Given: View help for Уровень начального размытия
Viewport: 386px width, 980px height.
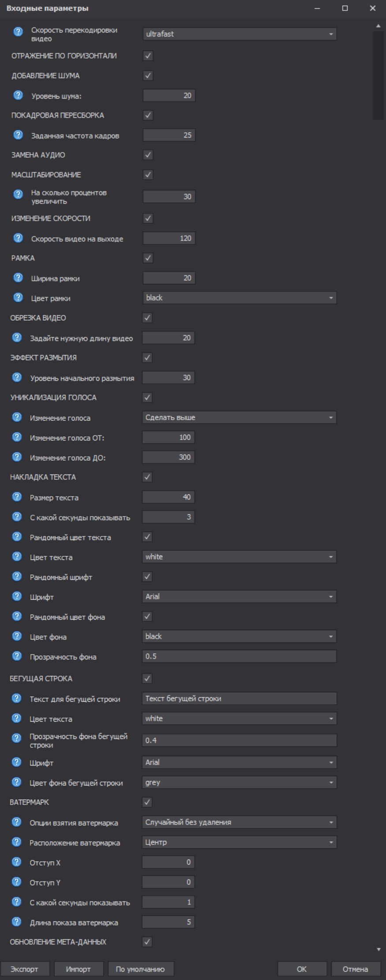Looking at the screenshot, I should (16, 378).
